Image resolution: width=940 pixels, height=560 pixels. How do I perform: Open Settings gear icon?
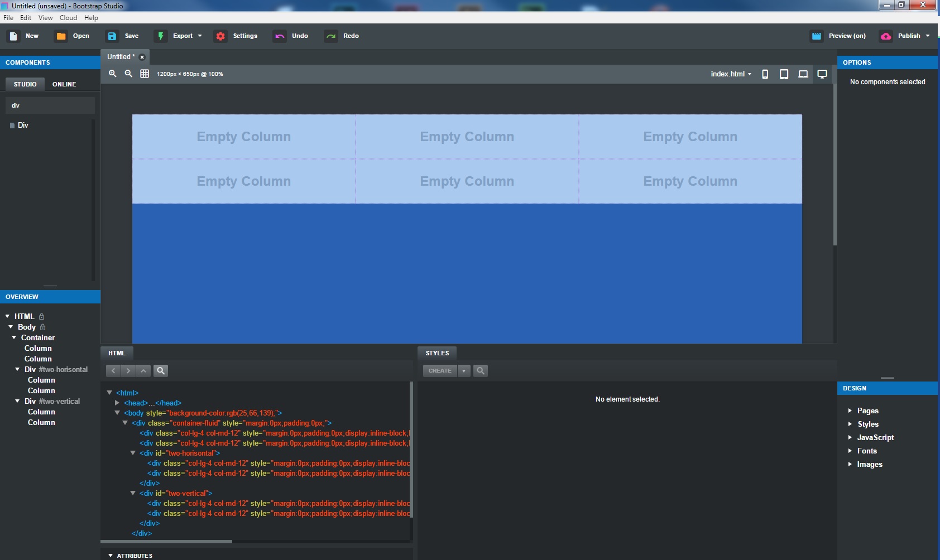[x=220, y=36]
